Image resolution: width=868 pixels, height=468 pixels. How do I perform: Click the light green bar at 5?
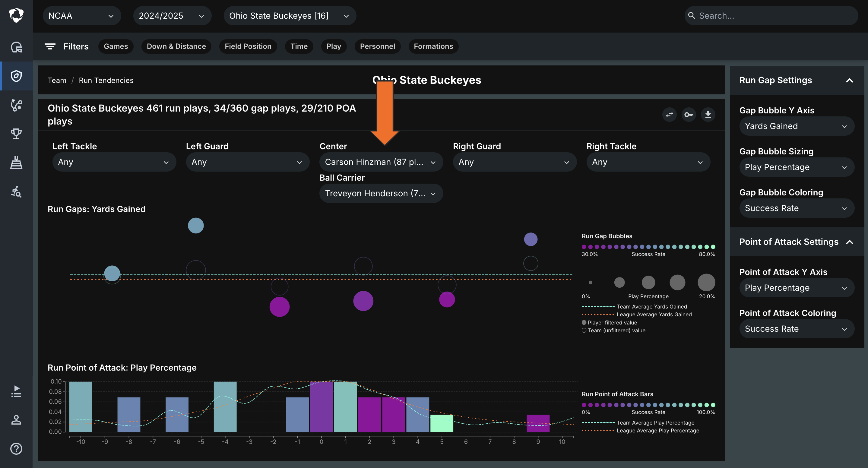click(442, 423)
